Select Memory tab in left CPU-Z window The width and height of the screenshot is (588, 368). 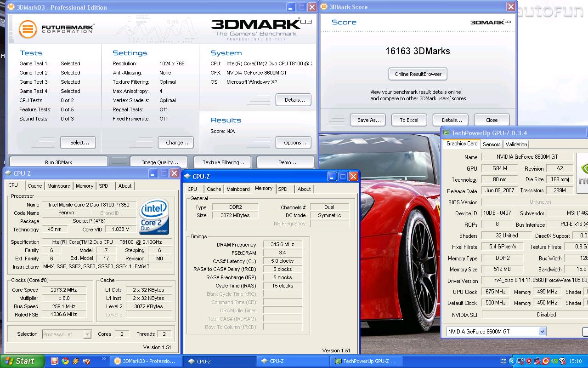point(85,186)
